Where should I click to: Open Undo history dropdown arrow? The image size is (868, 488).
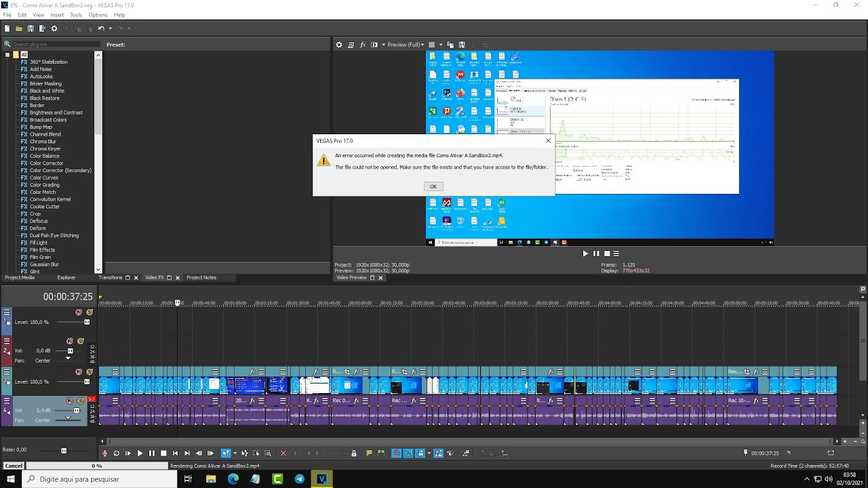109,28
